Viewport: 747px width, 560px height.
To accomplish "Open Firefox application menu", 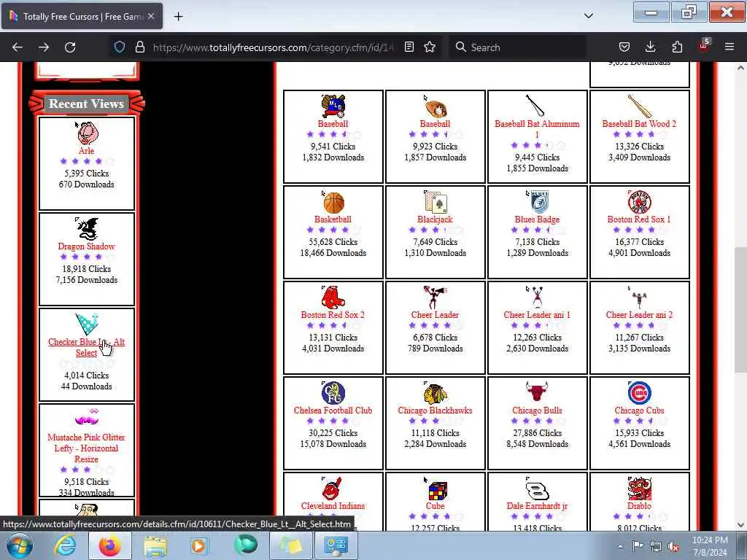I will click(729, 47).
